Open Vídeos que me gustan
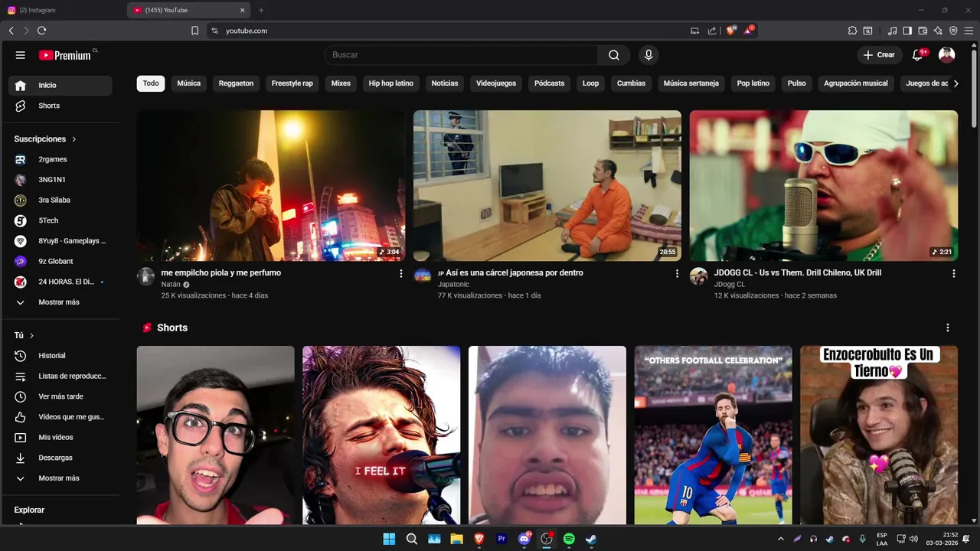Image resolution: width=980 pixels, height=551 pixels. (x=60, y=417)
